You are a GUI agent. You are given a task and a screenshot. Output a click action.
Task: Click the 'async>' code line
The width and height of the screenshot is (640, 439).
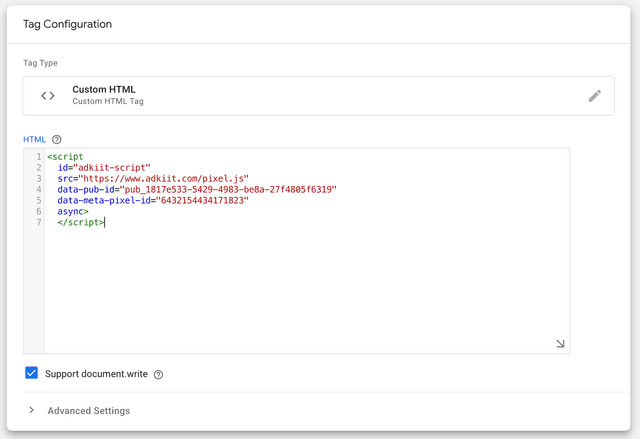(73, 212)
